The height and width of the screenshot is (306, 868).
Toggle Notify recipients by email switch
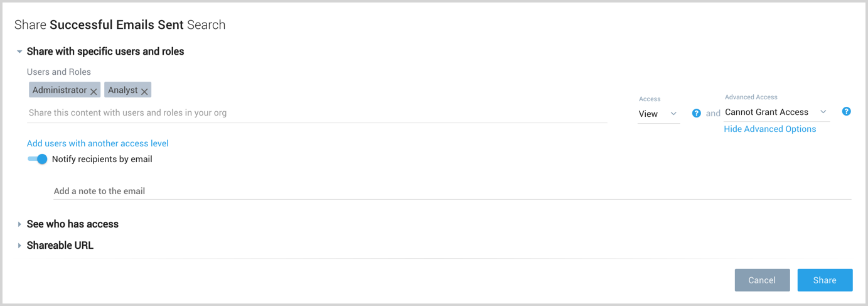(38, 159)
